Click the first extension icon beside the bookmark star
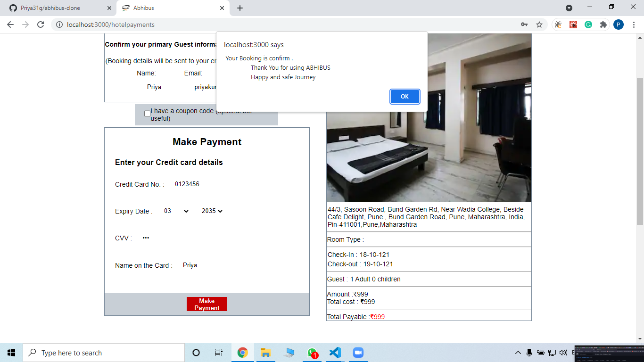644x362 pixels. coord(558,25)
